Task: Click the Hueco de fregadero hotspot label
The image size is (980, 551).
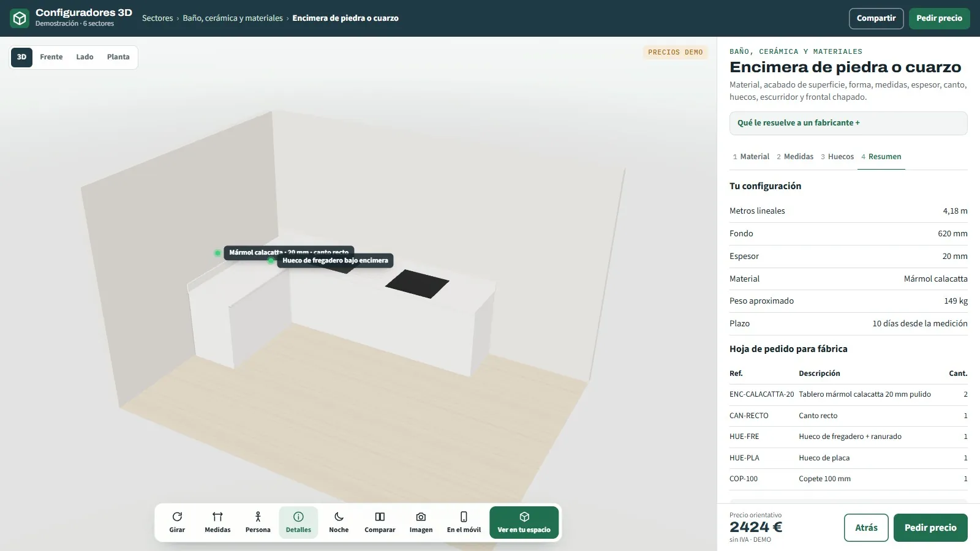Action: point(335,261)
